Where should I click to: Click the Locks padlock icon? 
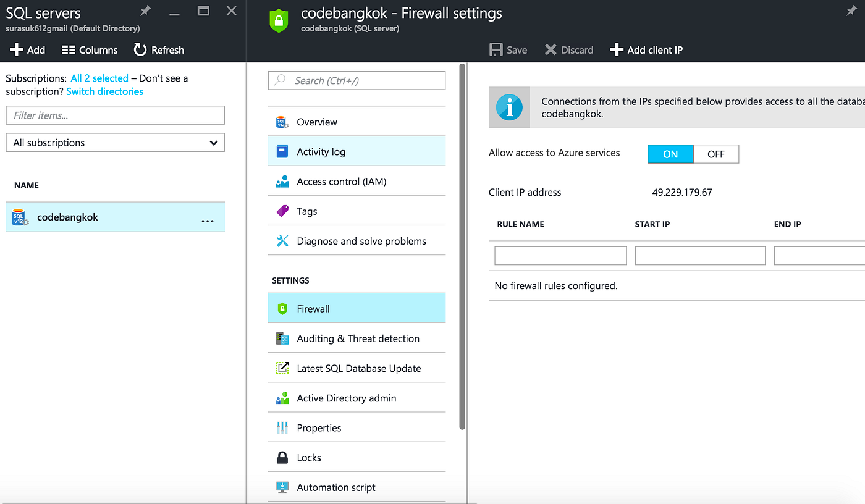(282, 457)
